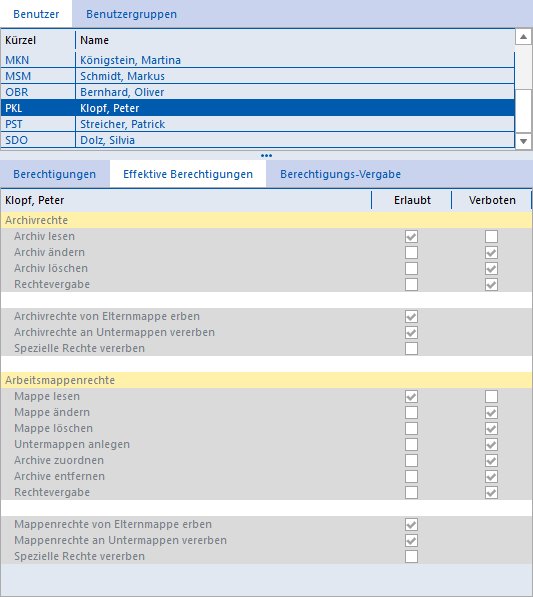Click the Archivrechte section header
Screen dimensions: 533x597
[x=266, y=220]
